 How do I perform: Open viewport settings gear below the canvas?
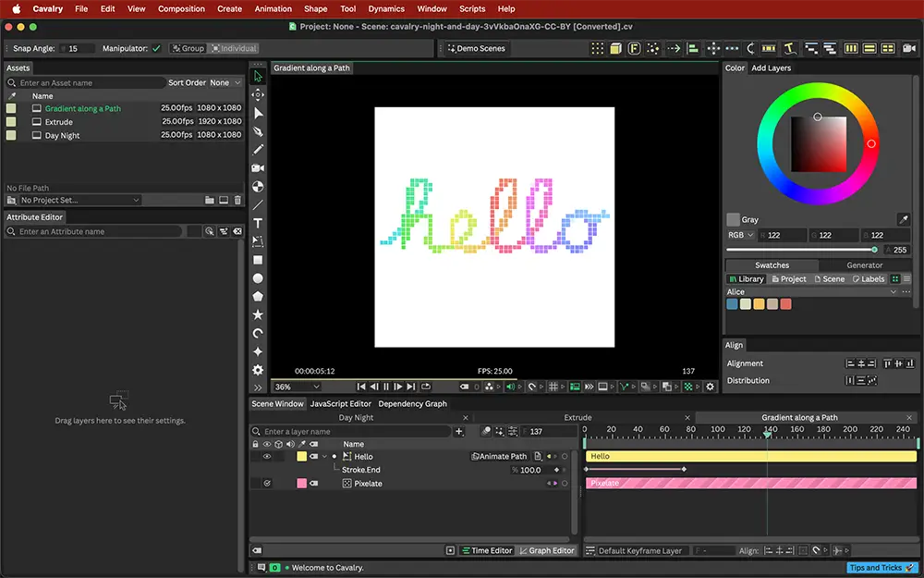click(710, 387)
